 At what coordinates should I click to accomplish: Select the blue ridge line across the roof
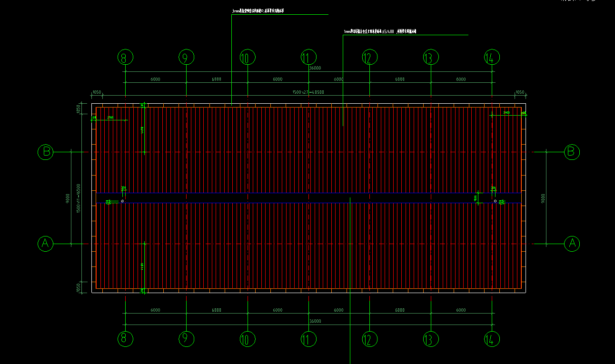point(308,203)
